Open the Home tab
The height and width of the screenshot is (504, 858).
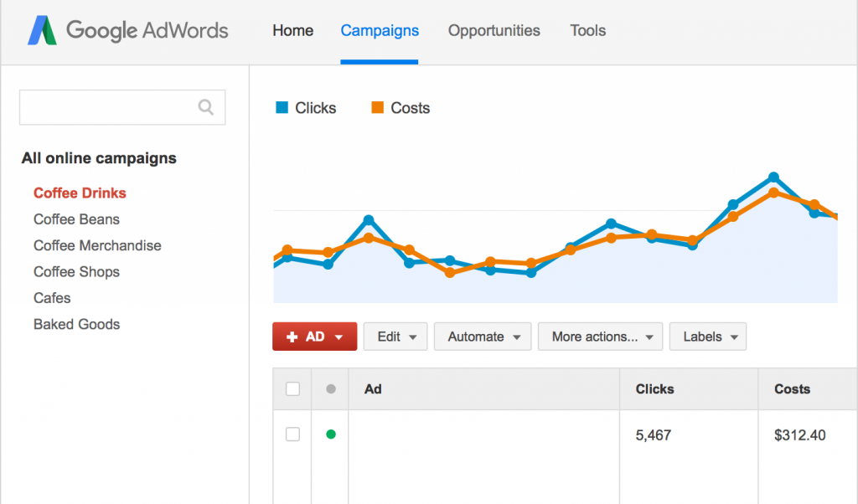(292, 31)
